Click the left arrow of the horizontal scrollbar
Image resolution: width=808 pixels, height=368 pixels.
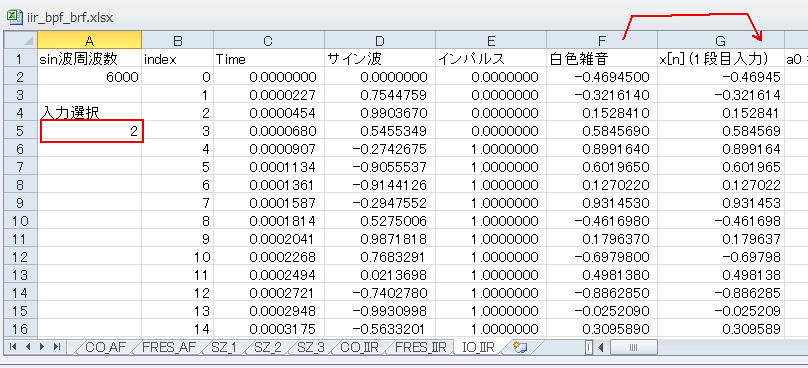click(x=600, y=347)
